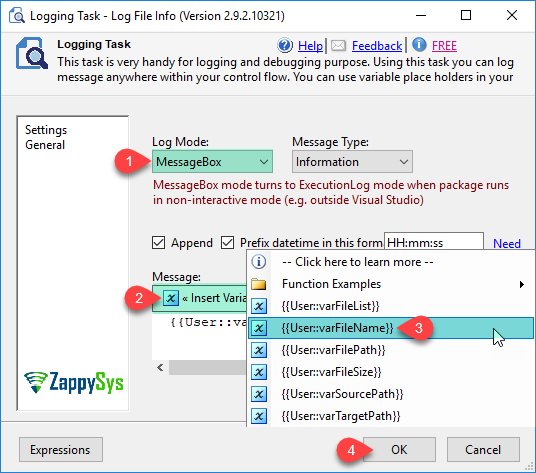
Task: Insert {{User::varFileSize}} variable
Action: (x=390, y=372)
